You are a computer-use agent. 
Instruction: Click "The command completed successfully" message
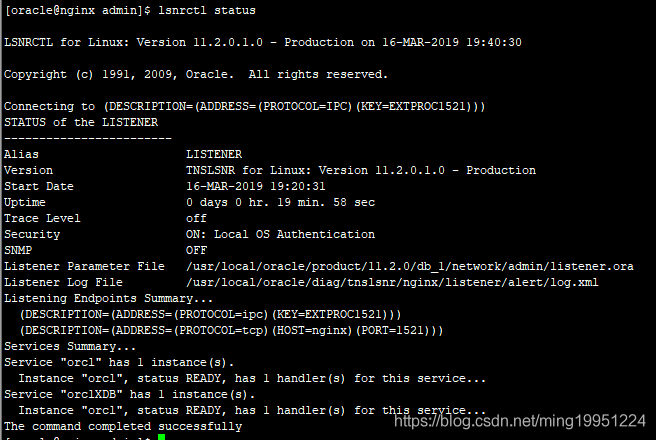click(x=123, y=426)
